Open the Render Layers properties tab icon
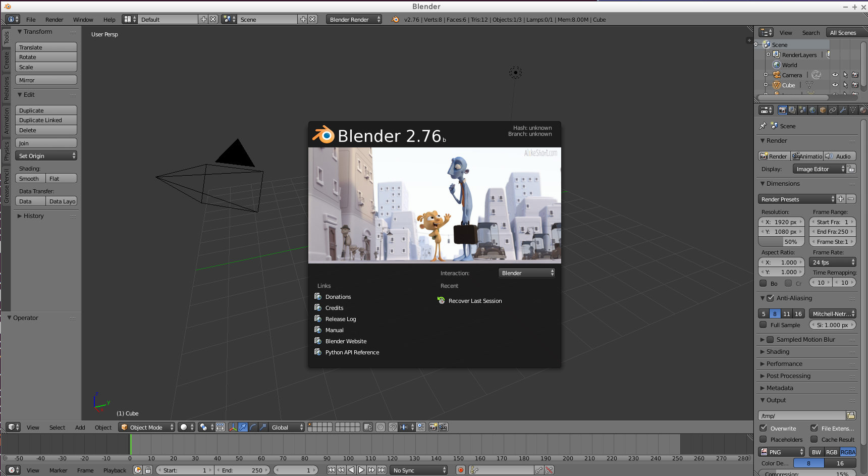 (792, 110)
